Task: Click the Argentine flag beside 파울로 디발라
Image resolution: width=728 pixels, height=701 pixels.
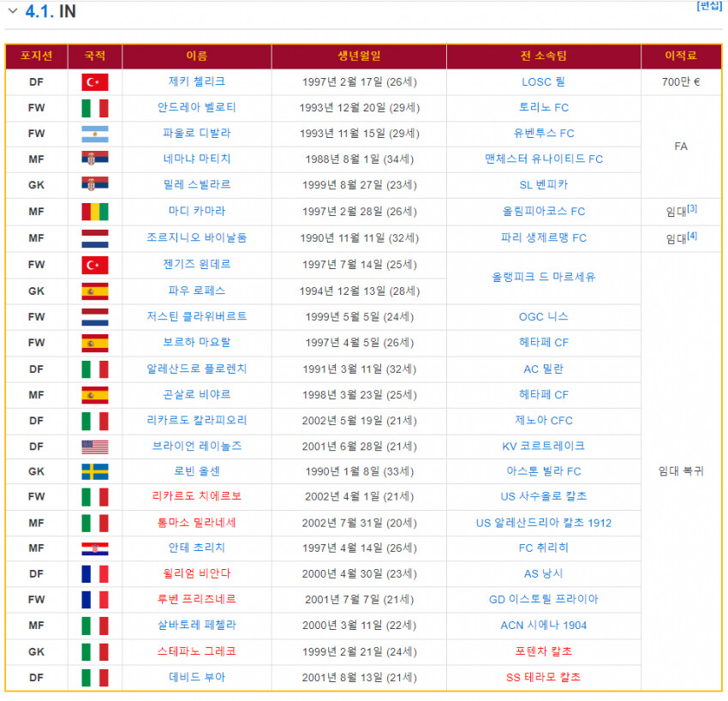Action: click(95, 134)
